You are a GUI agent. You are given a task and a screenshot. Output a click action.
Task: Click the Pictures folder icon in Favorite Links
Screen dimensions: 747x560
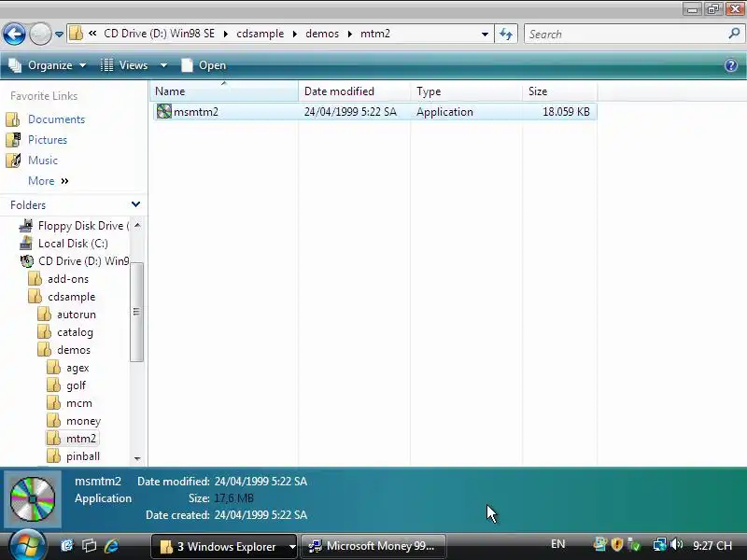click(13, 139)
